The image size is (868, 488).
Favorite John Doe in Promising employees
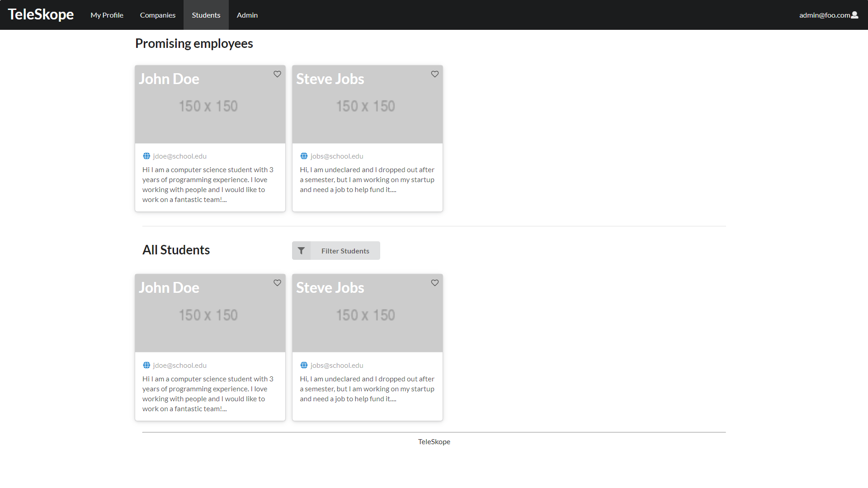[277, 74]
